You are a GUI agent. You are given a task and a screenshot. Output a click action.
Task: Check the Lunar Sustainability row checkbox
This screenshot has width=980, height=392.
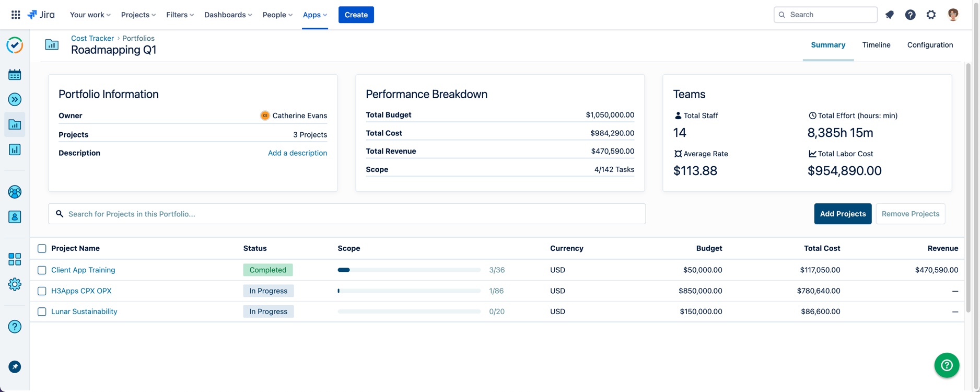click(42, 312)
